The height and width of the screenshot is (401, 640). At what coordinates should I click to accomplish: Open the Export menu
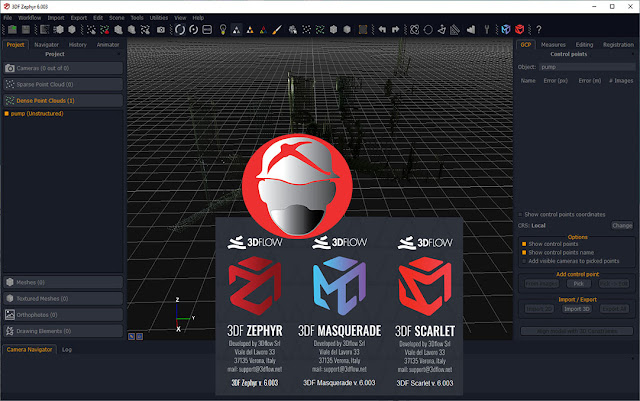79,18
